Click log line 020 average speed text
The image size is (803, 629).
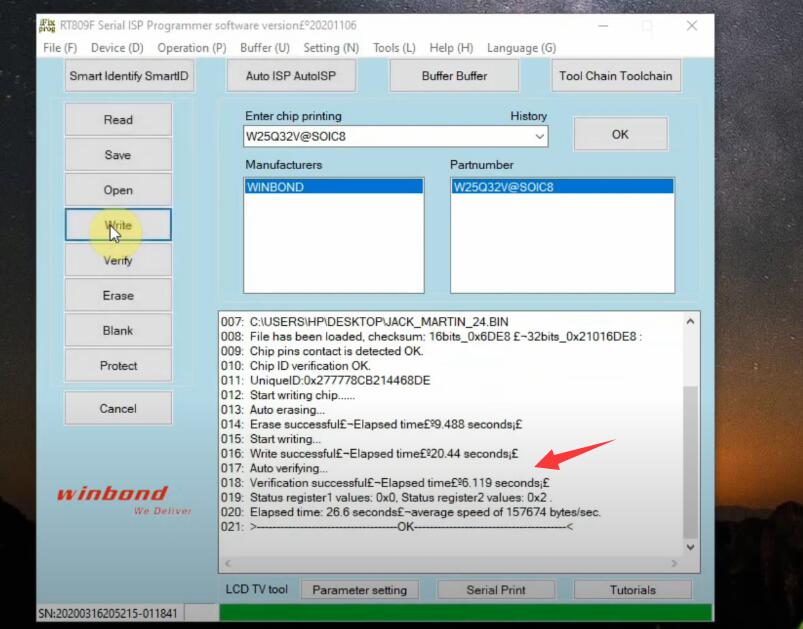425,512
